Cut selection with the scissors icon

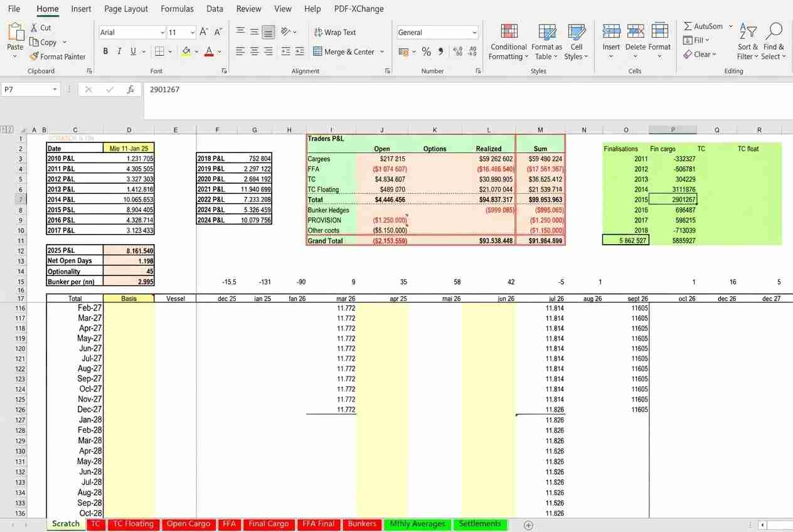41,28
